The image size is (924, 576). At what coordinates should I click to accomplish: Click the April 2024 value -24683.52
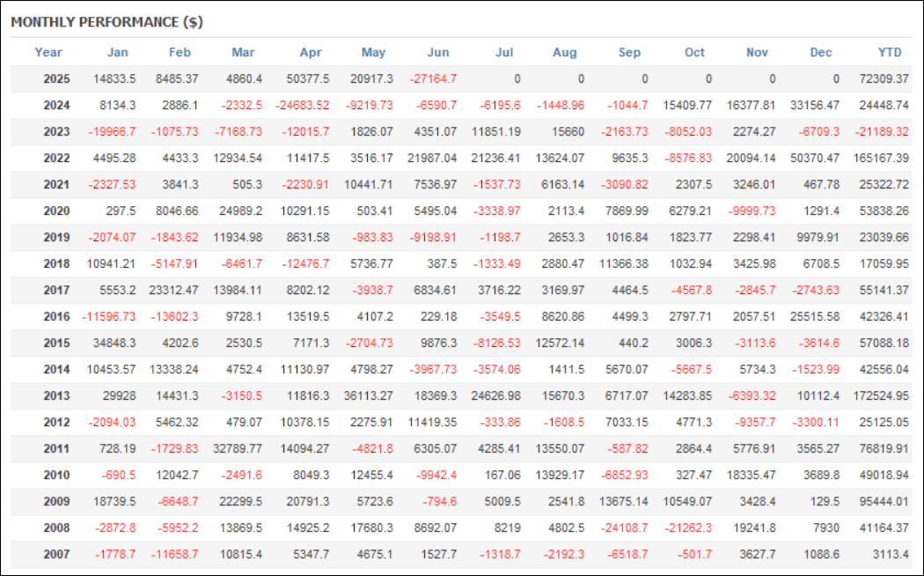pos(303,106)
